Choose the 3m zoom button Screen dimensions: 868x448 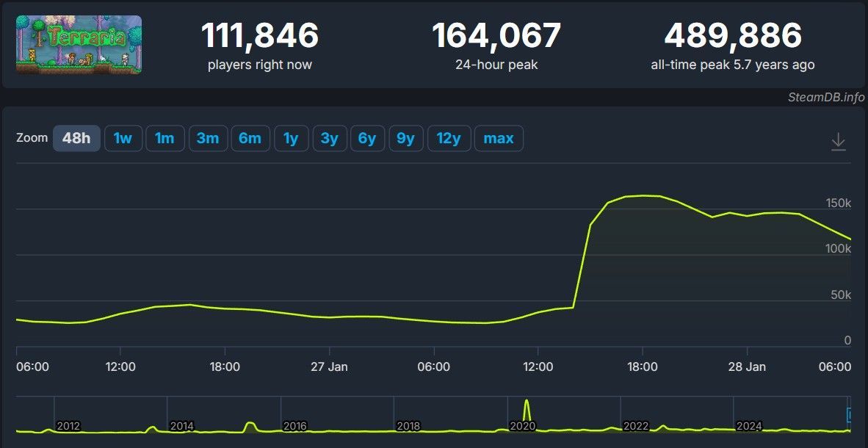point(208,138)
